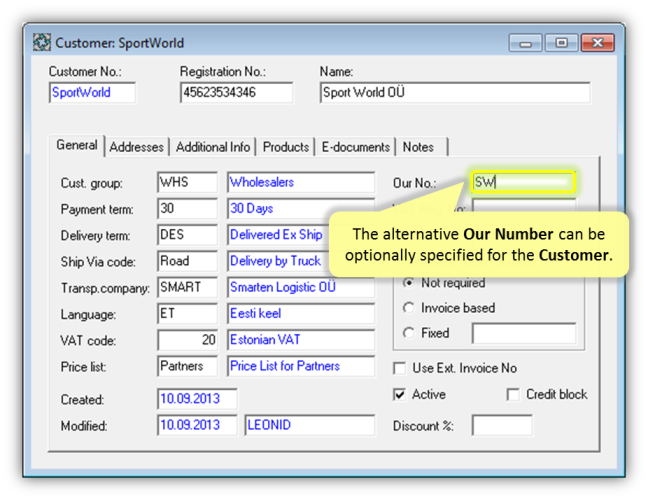Switch to the General tab
Image resolution: width=648 pixels, height=500 pixels.
coord(76,145)
